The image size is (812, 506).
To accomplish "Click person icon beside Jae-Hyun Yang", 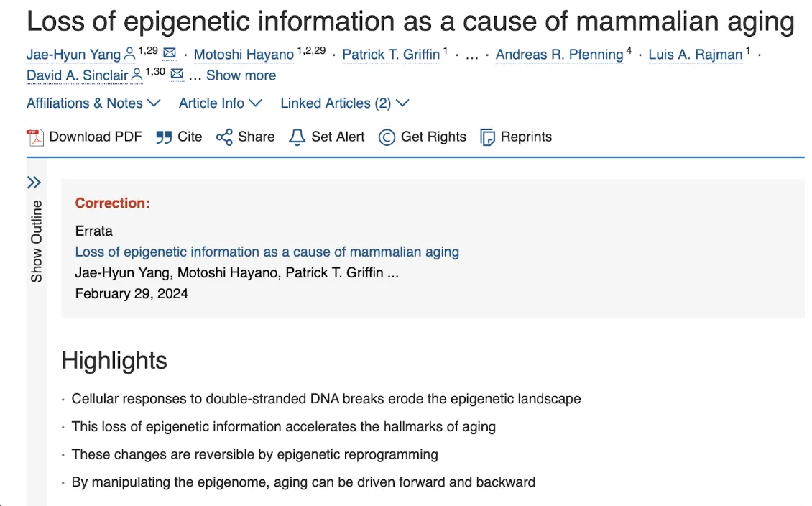I will (129, 54).
